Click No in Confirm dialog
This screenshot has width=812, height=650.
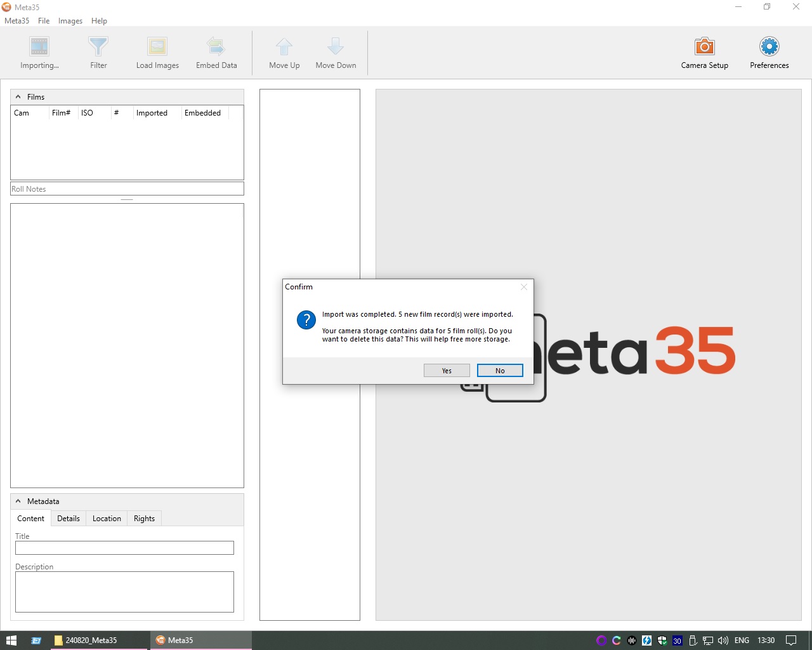pos(500,371)
